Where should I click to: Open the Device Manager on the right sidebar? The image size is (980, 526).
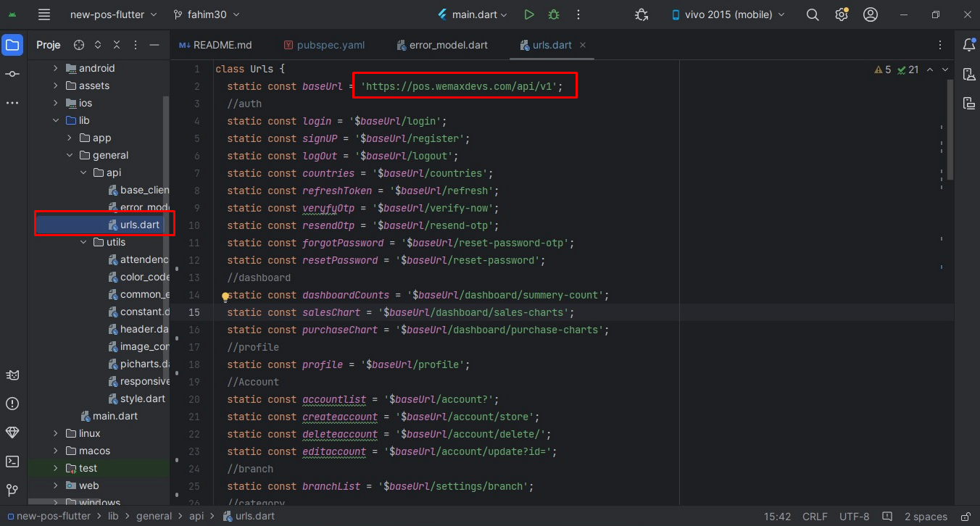969,74
